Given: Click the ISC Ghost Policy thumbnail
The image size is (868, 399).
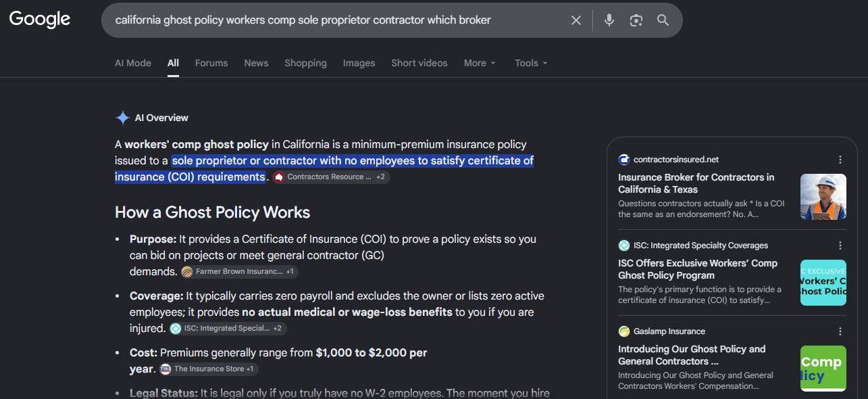Looking at the screenshot, I should (x=823, y=283).
